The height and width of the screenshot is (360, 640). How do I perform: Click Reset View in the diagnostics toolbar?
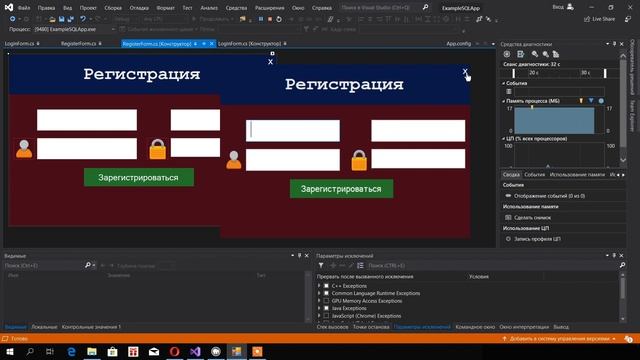[x=556, y=54]
